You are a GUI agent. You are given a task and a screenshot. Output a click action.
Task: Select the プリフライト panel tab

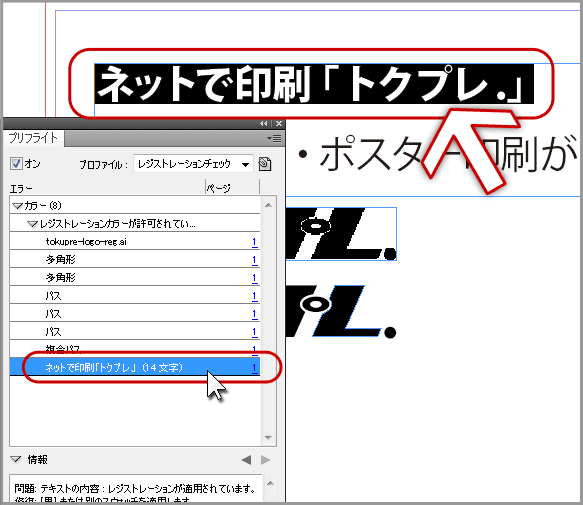pos(33,138)
